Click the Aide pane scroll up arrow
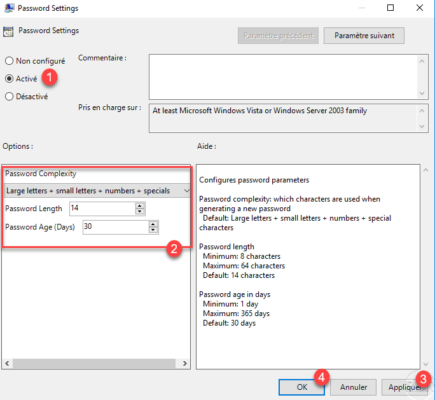The image size is (435, 400). point(425,170)
